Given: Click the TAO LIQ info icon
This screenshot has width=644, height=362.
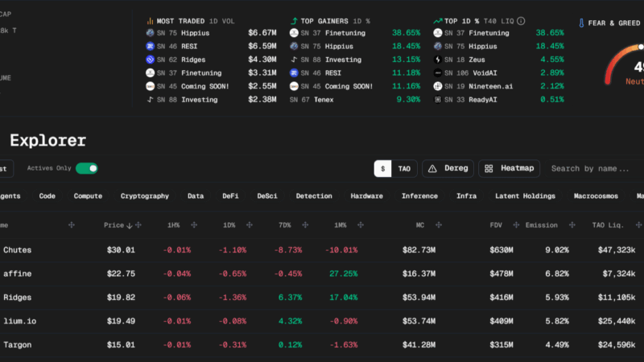Looking at the screenshot, I should click(x=521, y=21).
